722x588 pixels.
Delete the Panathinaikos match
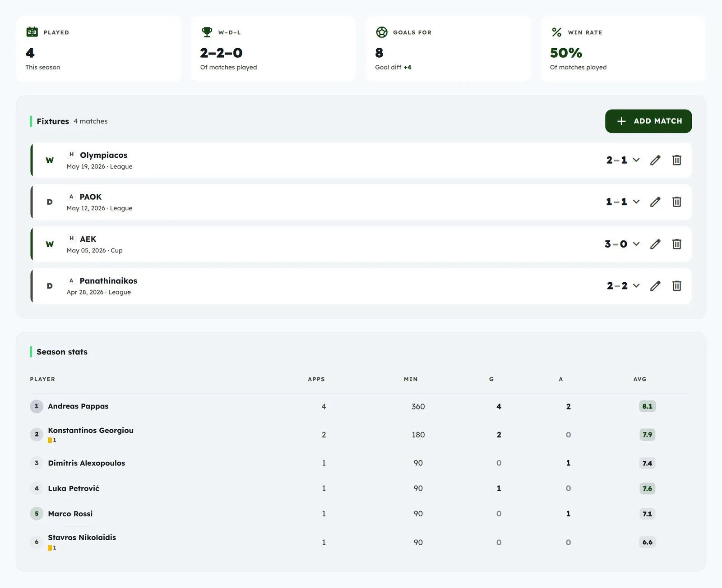click(x=677, y=285)
